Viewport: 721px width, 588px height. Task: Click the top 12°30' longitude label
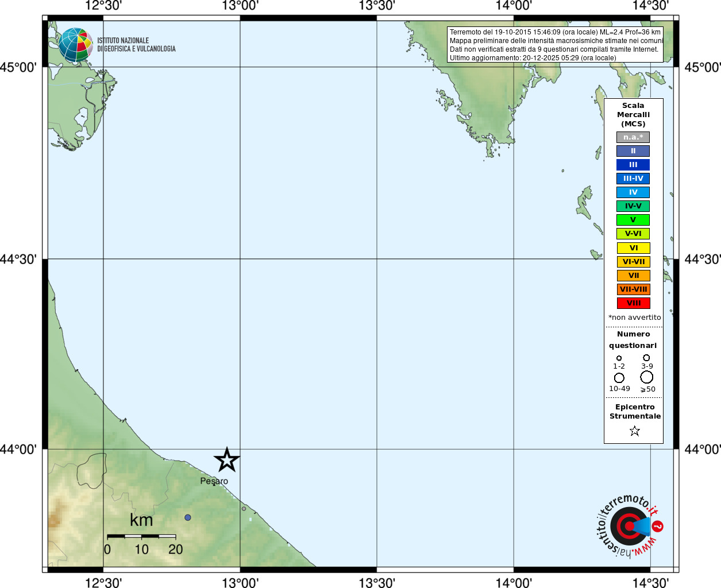[103, 6]
